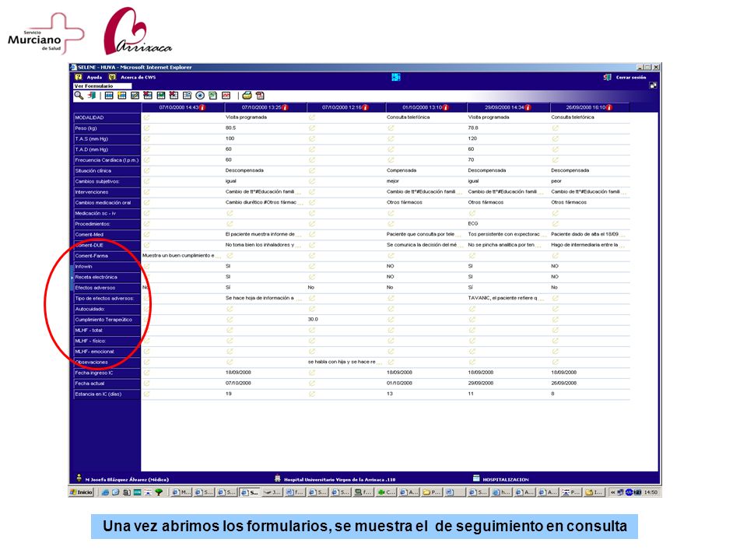The height and width of the screenshot is (560, 747).
Task: Click the taskbar clock showing 14:50
Action: (x=651, y=492)
